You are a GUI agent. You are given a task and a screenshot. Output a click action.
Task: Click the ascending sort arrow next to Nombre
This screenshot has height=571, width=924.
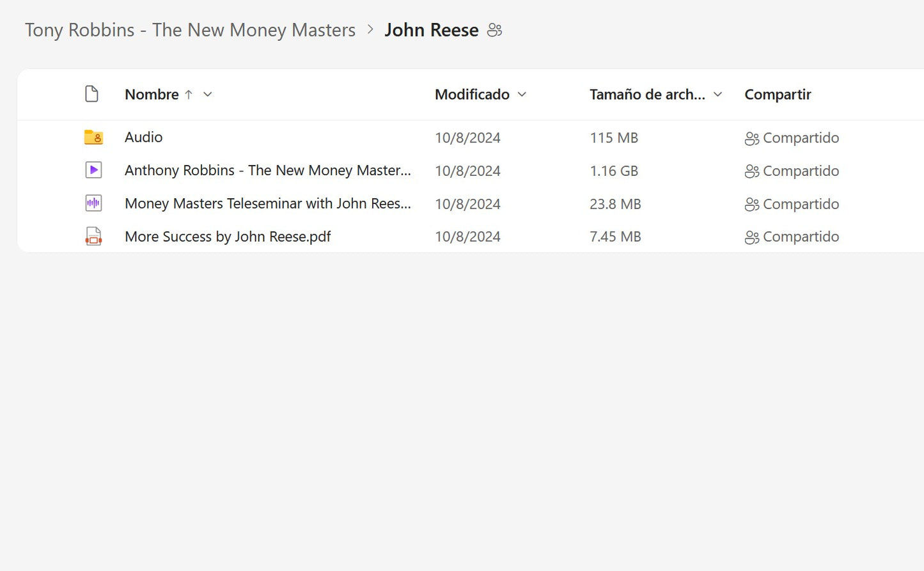click(189, 95)
